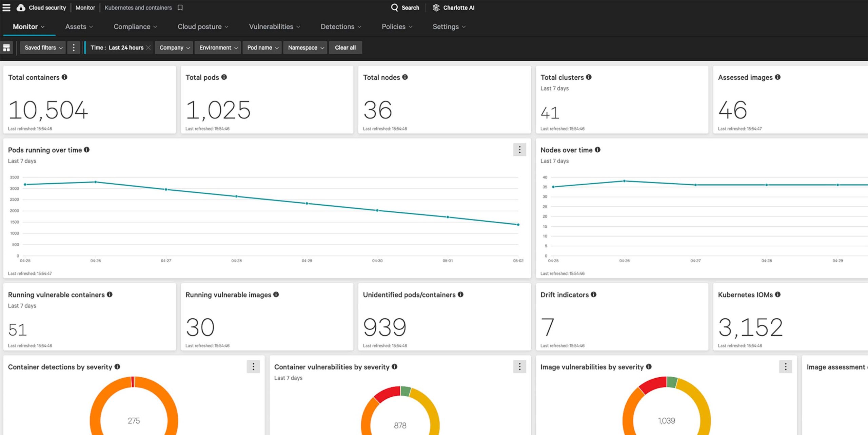Image resolution: width=868 pixels, height=435 pixels.
Task: Open the Monitor tab menu
Action: pos(28,26)
